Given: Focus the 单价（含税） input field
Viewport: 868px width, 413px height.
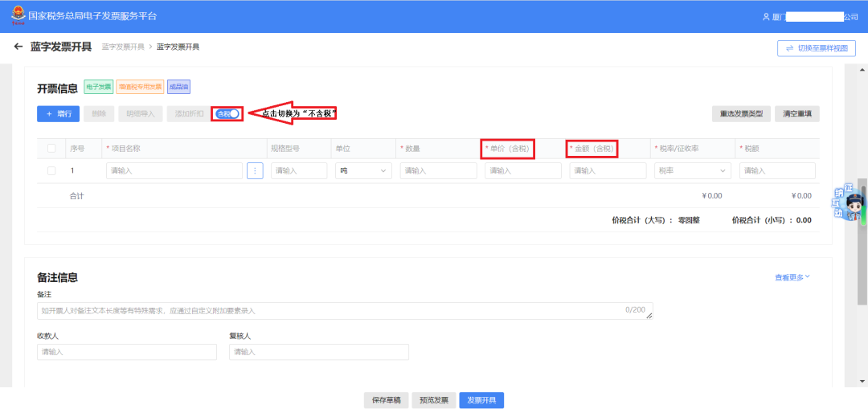Looking at the screenshot, I should (x=523, y=171).
